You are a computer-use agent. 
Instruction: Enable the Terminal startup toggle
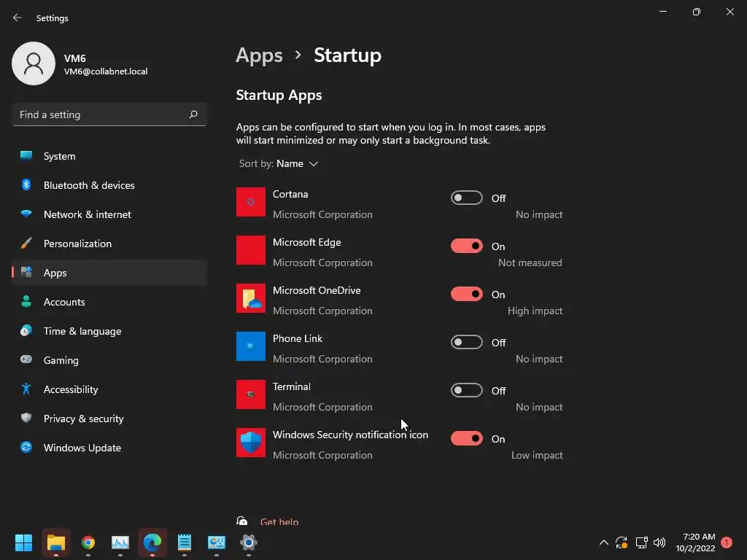[x=466, y=390]
